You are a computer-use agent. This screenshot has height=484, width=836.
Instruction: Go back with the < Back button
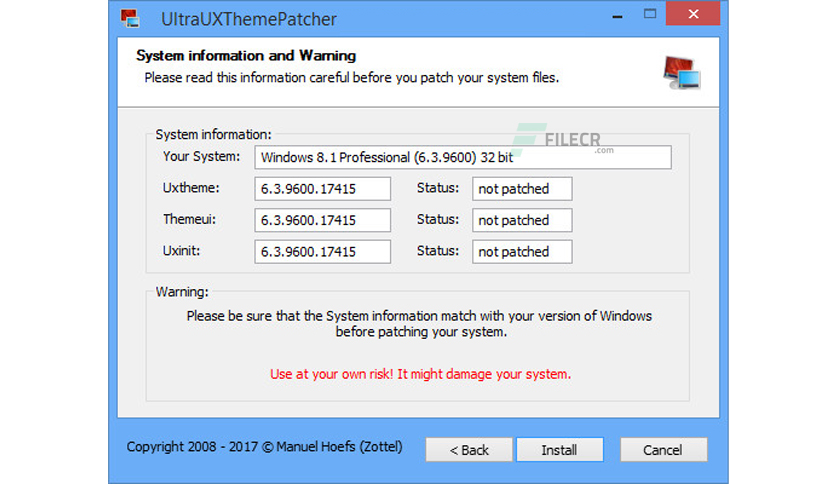click(x=469, y=450)
